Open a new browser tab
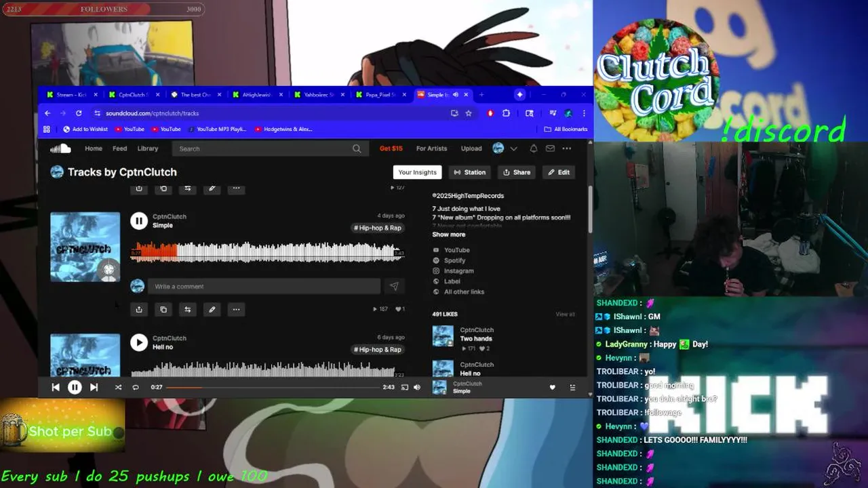Viewport: 868px width, 488px height. 481,95
